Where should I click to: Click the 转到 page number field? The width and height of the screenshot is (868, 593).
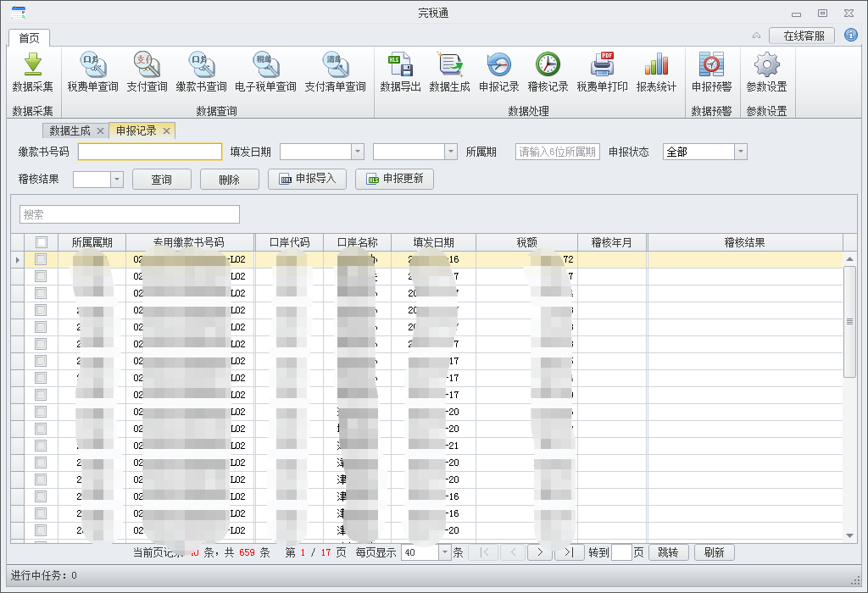(621, 552)
